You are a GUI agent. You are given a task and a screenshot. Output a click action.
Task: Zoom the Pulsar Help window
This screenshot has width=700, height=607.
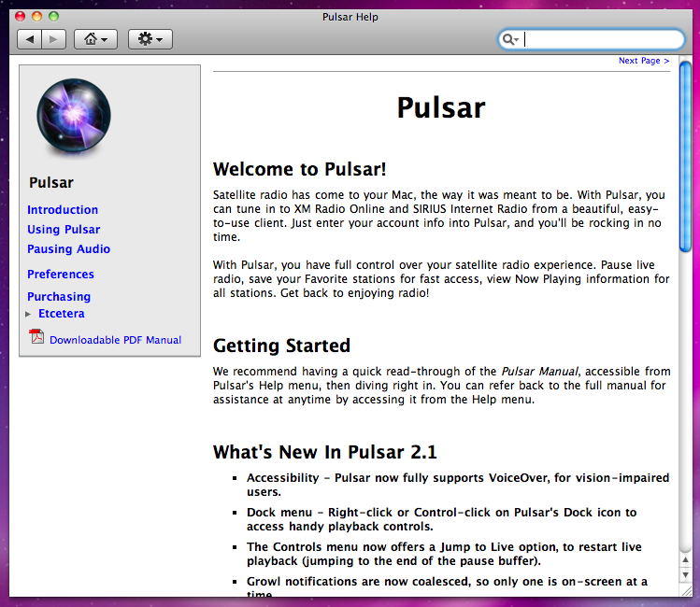tap(53, 17)
